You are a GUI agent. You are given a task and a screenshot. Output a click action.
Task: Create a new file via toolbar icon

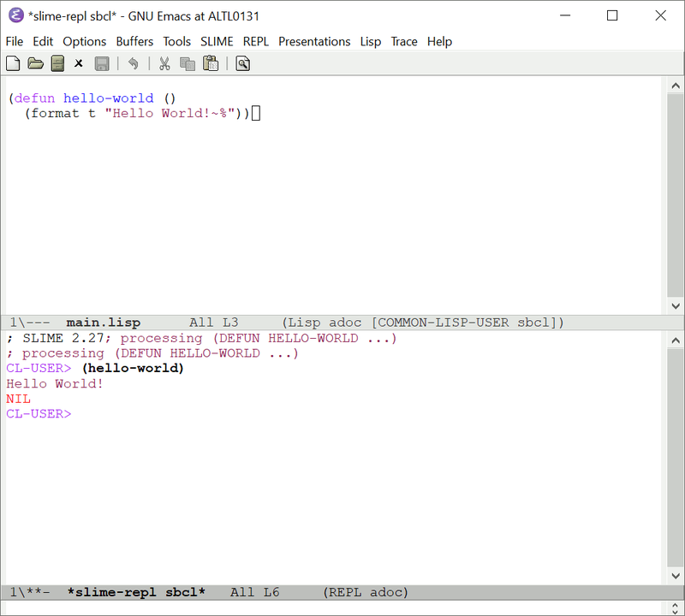pos(12,62)
